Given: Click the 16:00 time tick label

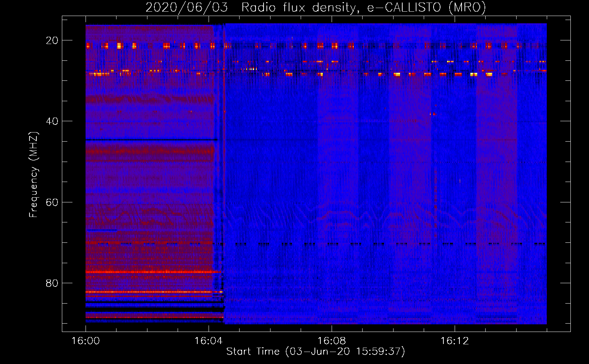Looking at the screenshot, I should pos(86,341).
